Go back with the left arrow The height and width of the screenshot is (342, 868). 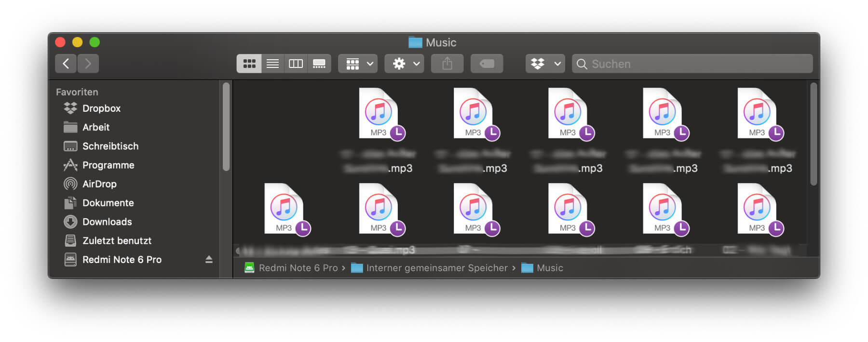(x=66, y=64)
